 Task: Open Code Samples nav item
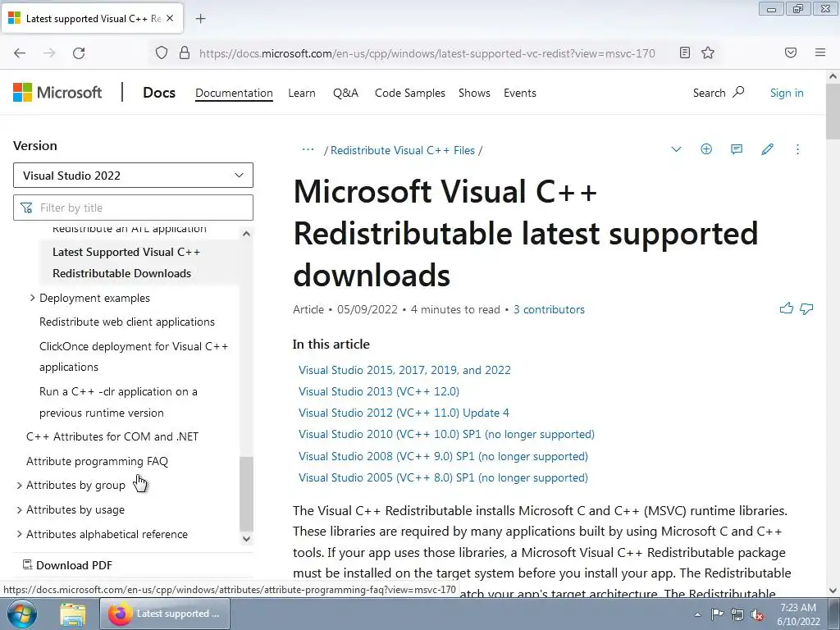[410, 93]
